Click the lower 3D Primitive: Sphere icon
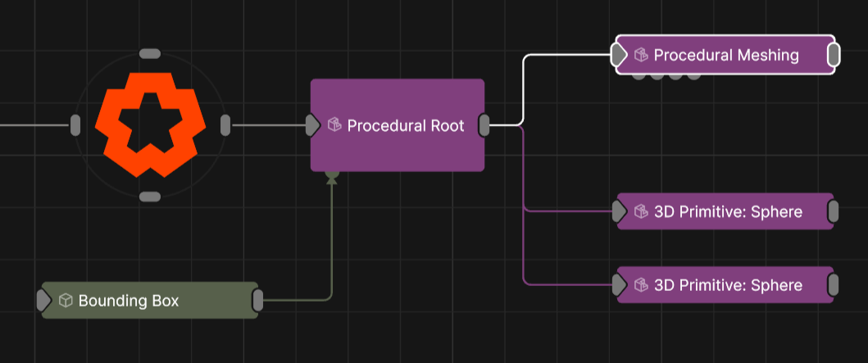This screenshot has width=868, height=363. 641,285
